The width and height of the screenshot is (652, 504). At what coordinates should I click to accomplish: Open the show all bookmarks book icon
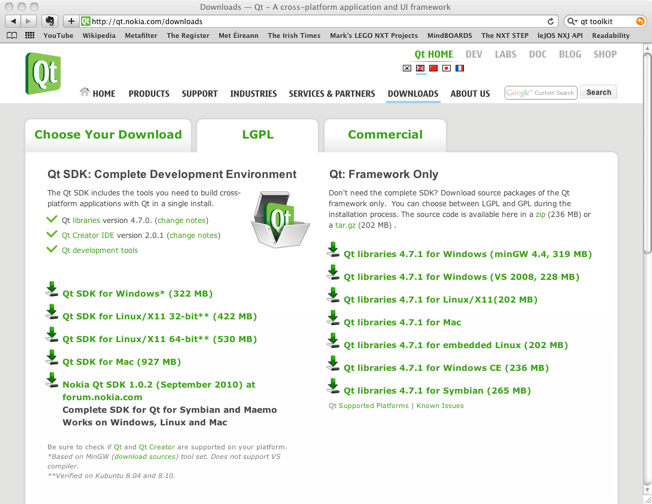pyautogui.click(x=12, y=35)
